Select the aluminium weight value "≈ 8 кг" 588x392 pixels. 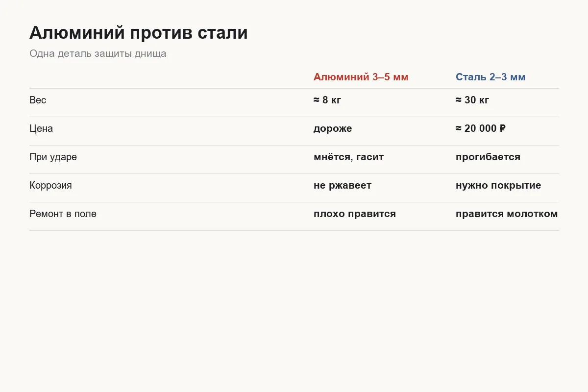(327, 100)
